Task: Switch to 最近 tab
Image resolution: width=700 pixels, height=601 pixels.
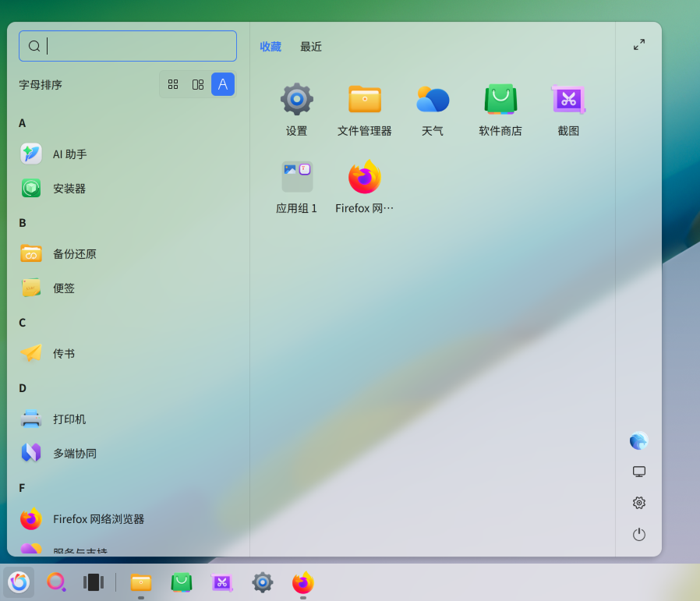Action: click(311, 47)
